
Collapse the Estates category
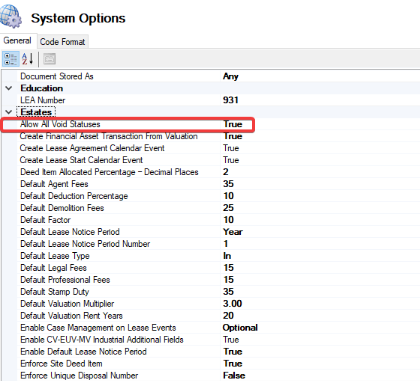[9, 112]
